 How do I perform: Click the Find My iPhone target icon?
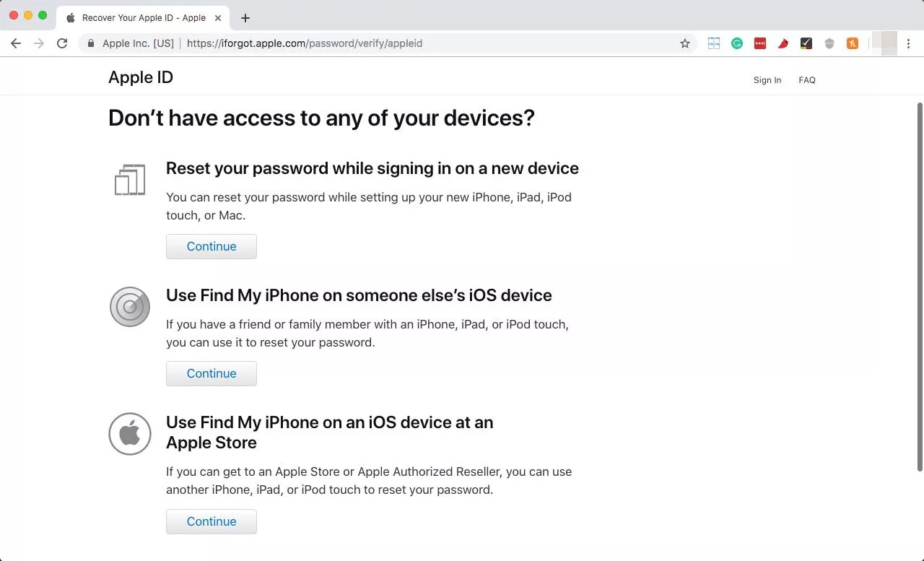click(129, 306)
